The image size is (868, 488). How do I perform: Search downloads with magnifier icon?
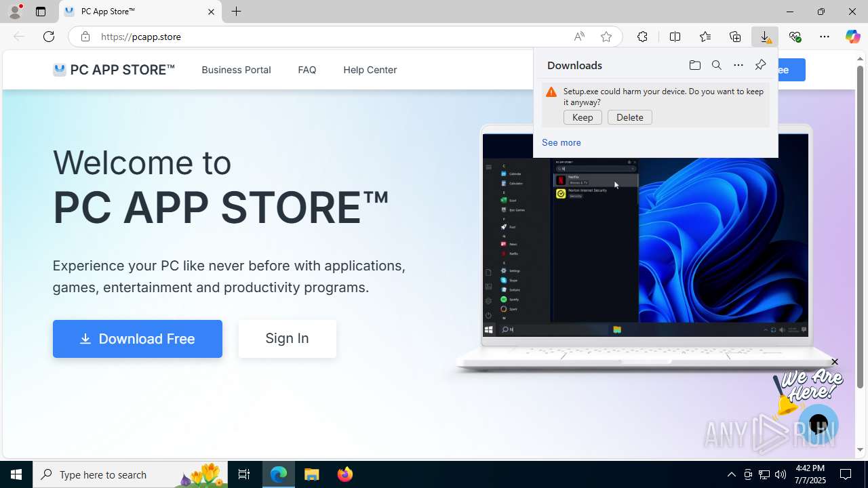tap(716, 65)
